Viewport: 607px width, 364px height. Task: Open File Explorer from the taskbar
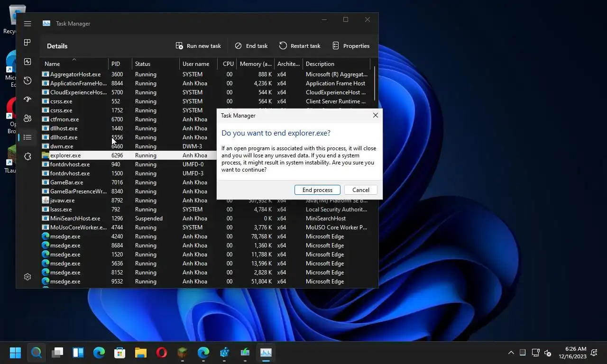click(141, 353)
